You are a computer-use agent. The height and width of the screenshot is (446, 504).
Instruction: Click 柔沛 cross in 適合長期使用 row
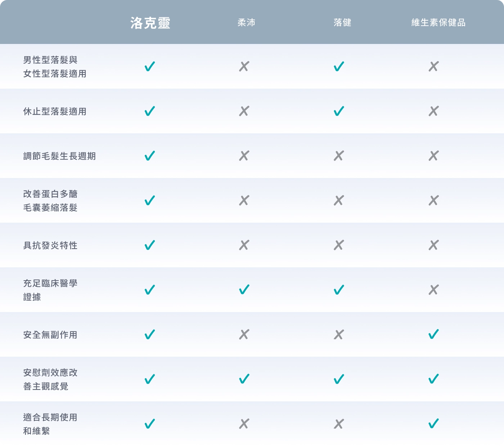pyautogui.click(x=244, y=424)
